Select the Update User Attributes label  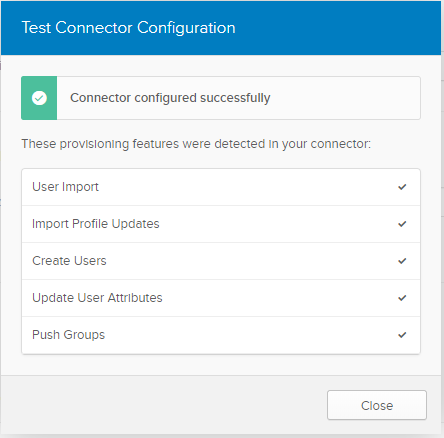pos(97,298)
